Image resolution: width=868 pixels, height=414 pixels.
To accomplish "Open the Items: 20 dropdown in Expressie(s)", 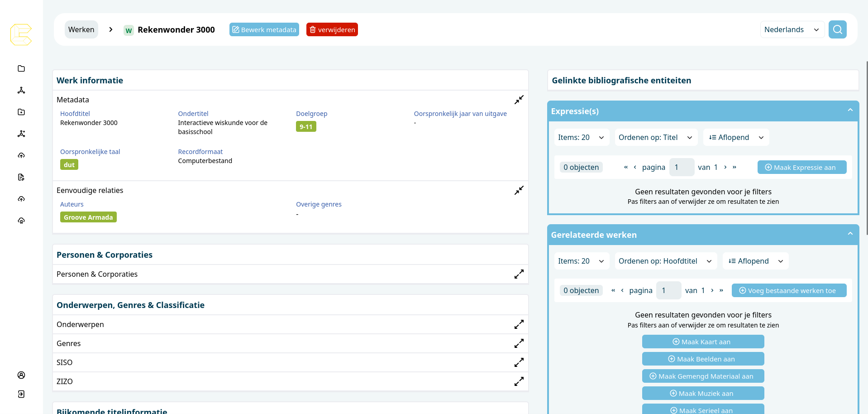I will (x=581, y=137).
